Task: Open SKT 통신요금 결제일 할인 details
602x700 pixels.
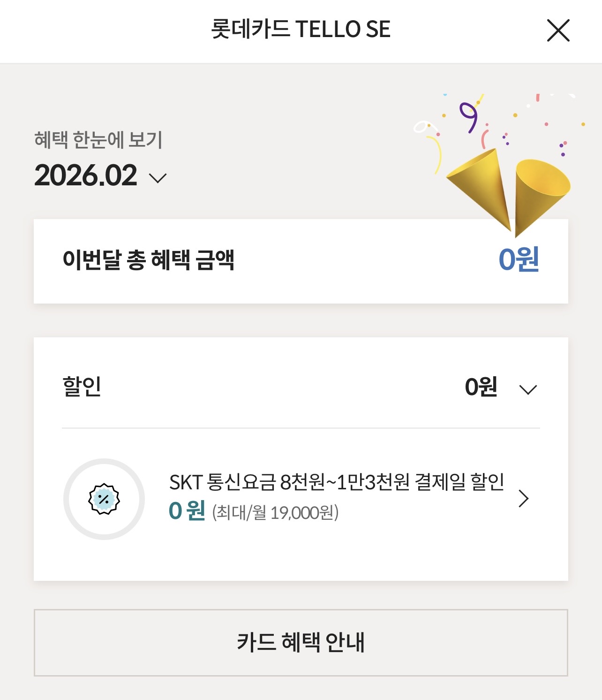Action: [336, 482]
